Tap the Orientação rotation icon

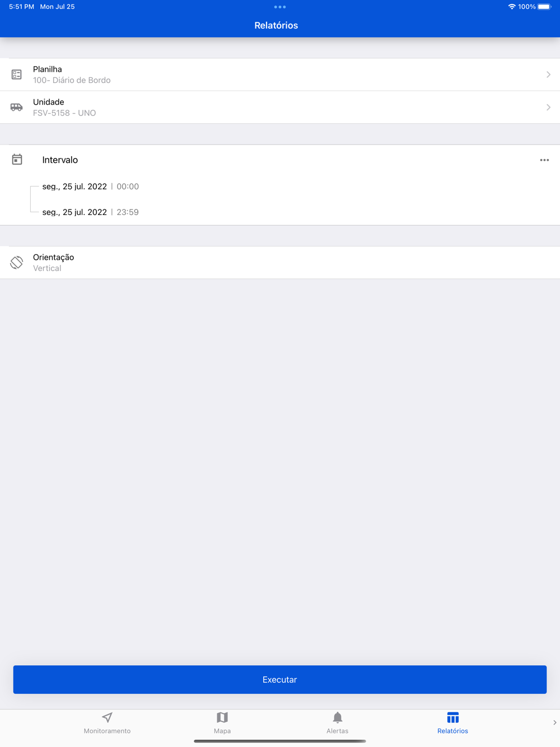point(17,263)
